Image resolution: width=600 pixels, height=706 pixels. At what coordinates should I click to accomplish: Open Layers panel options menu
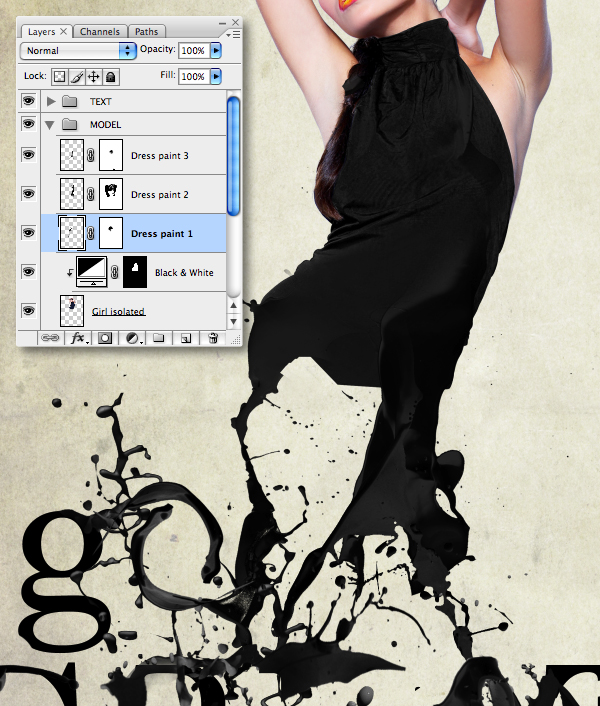pos(233,34)
